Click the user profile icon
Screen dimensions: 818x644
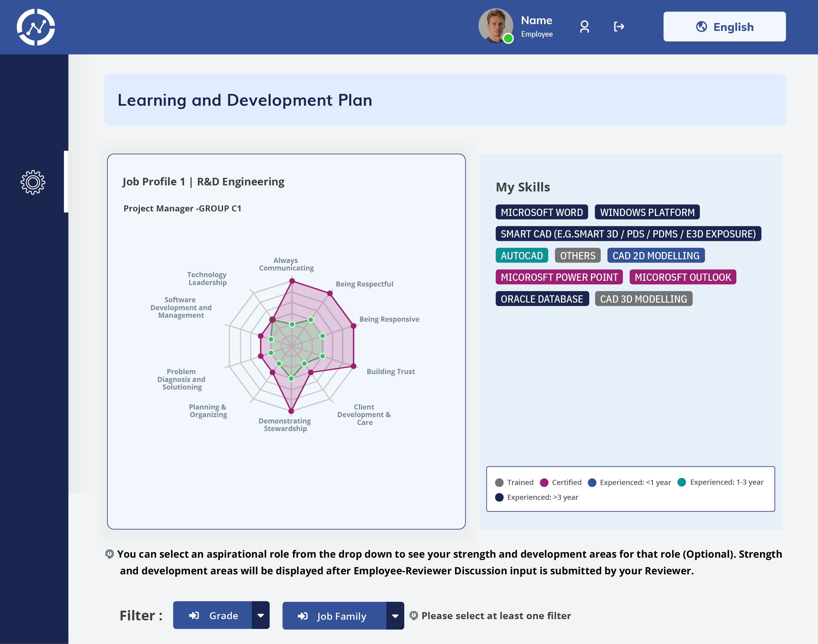[584, 26]
